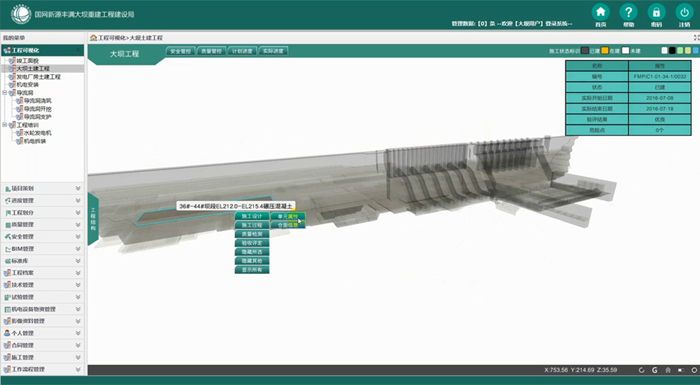Click the 注销 power logout icon
This screenshot has width=700, height=385.
pyautogui.click(x=684, y=12)
